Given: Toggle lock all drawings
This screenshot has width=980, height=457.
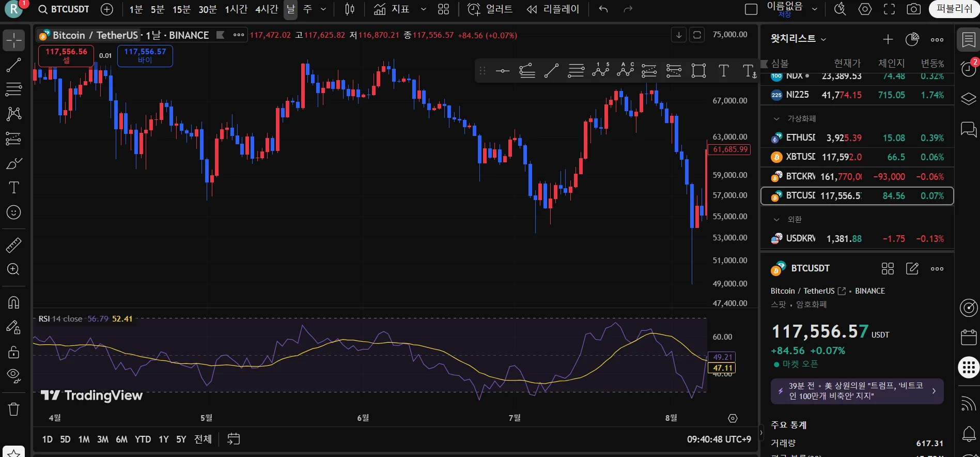Looking at the screenshot, I should (13, 353).
